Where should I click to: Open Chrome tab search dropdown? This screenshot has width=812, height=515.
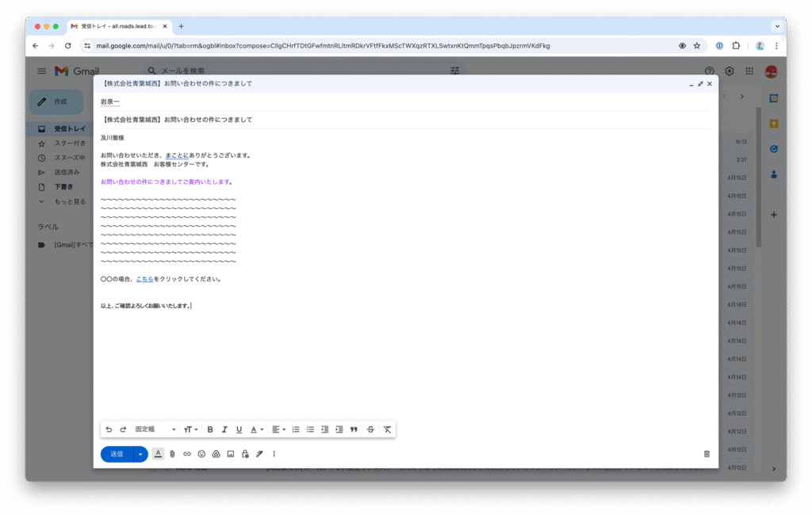777,26
